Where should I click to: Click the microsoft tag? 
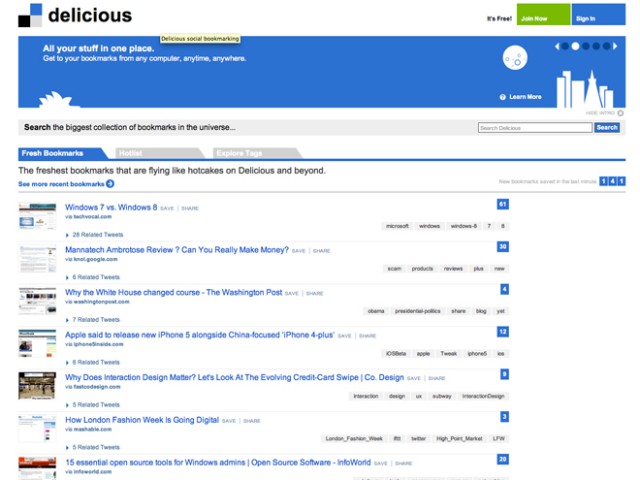click(x=398, y=226)
